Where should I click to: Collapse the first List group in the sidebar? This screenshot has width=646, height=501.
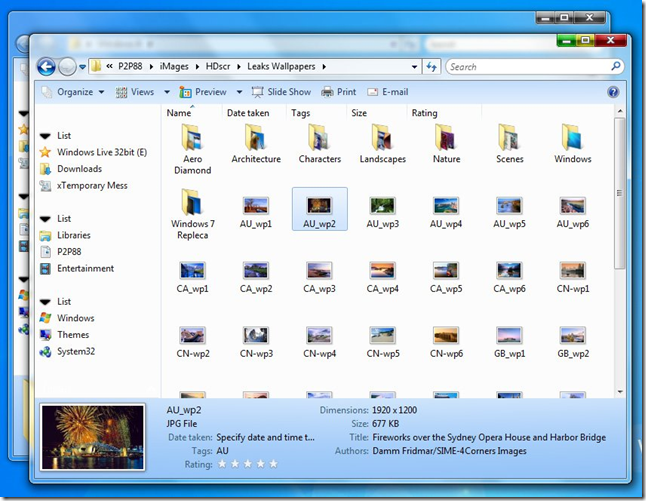click(x=45, y=135)
